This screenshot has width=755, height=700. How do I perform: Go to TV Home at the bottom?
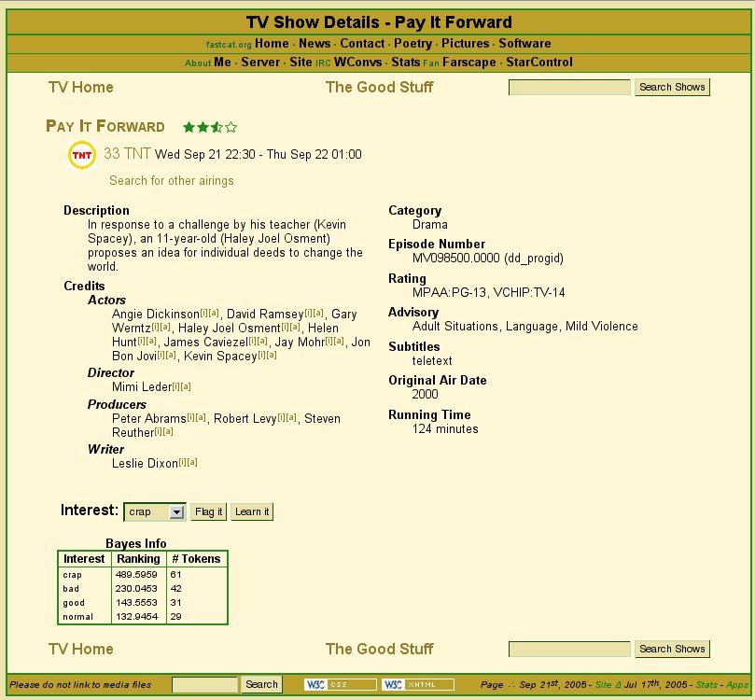pos(81,649)
